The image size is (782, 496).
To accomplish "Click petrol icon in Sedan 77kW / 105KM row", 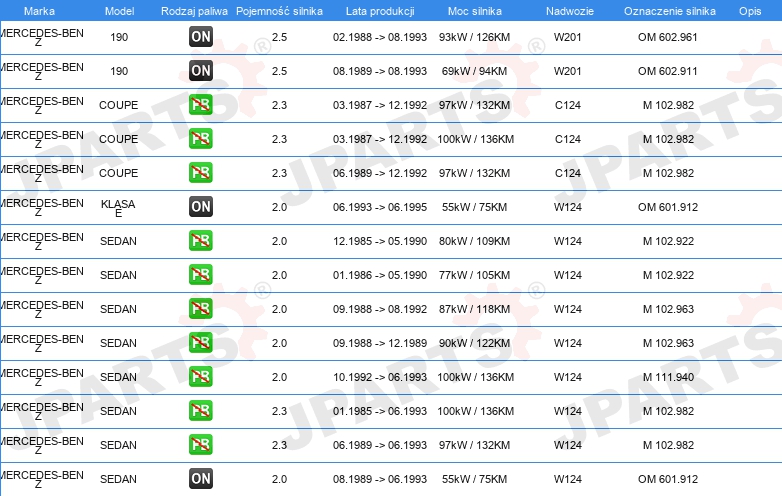I will 200,274.
